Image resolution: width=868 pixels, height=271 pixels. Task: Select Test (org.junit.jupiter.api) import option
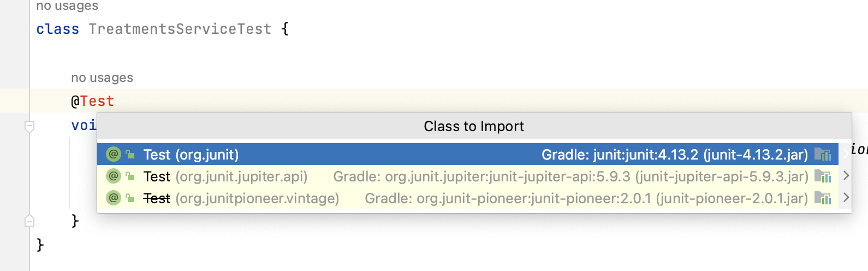[468, 176]
